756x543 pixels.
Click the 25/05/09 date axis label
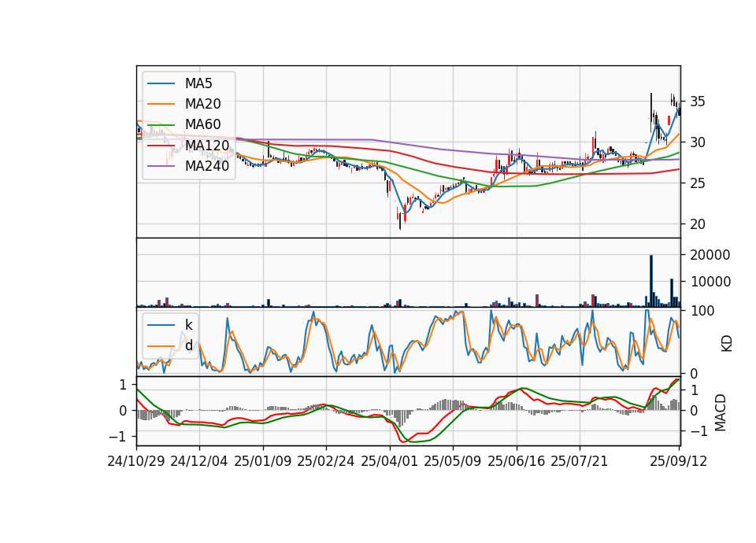pos(453,461)
